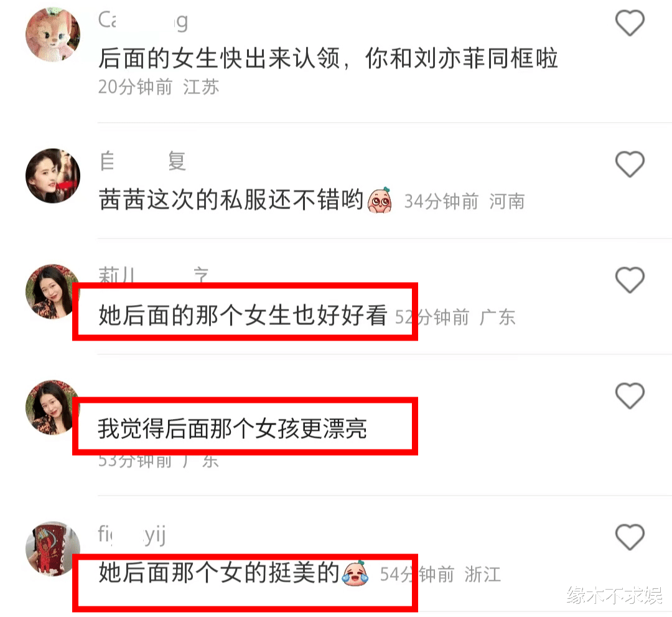Like the comment about 刘亦菲同框

coord(630,22)
